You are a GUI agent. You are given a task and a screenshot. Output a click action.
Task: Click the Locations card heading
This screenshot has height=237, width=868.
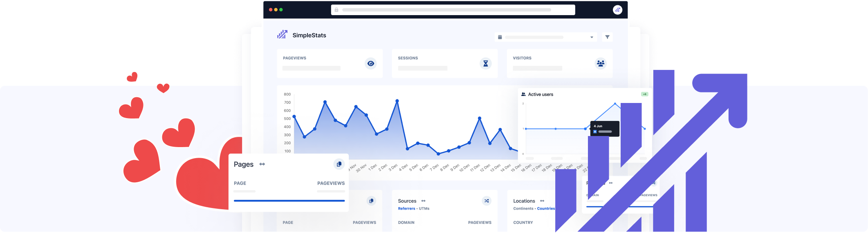524,201
